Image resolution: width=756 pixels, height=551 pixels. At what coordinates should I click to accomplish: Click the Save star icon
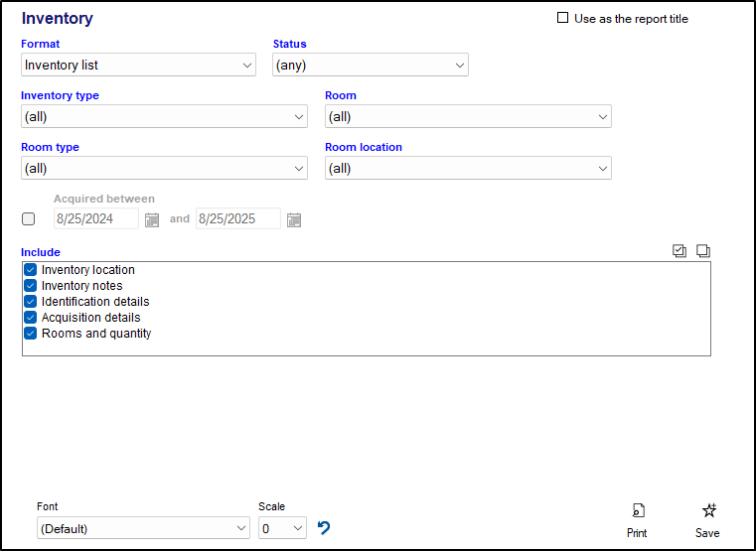point(708,511)
